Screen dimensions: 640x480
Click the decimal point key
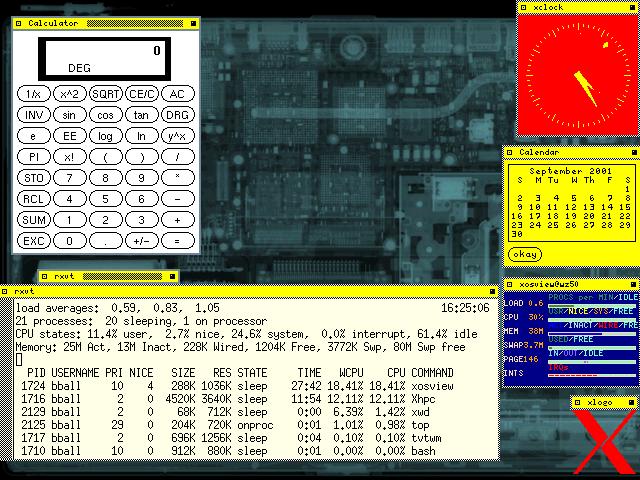(x=106, y=241)
